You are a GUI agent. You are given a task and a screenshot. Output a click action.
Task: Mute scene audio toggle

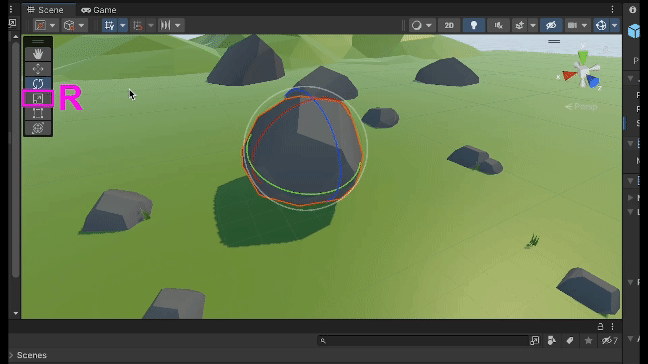pyautogui.click(x=498, y=25)
